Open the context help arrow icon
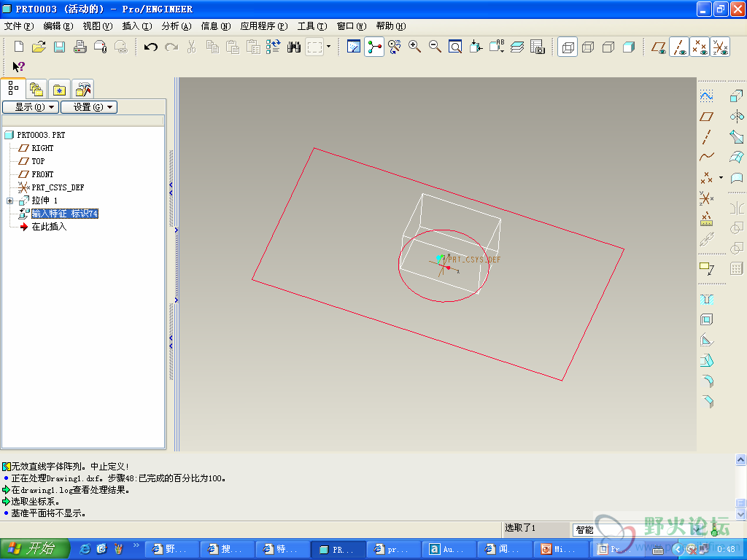 tap(18, 66)
